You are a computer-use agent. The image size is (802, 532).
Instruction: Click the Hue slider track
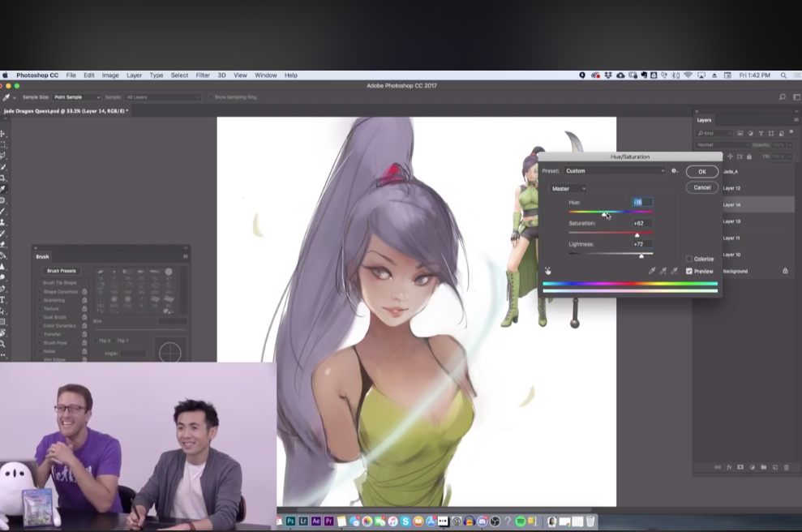pyautogui.click(x=611, y=212)
